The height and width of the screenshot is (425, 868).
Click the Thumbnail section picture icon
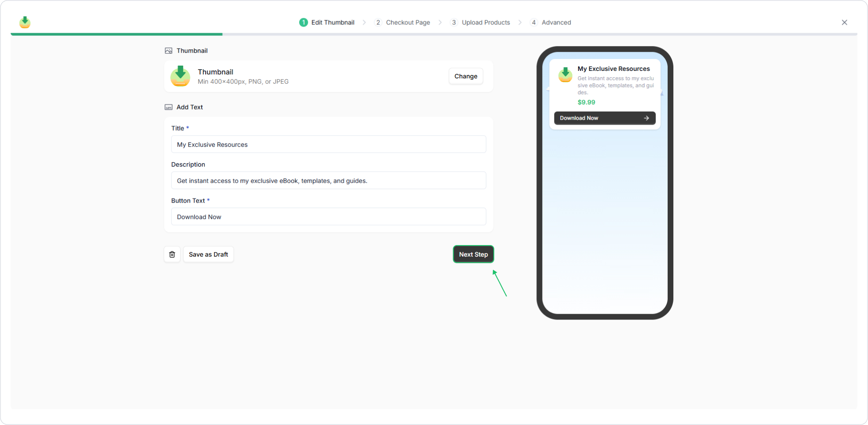pyautogui.click(x=168, y=51)
